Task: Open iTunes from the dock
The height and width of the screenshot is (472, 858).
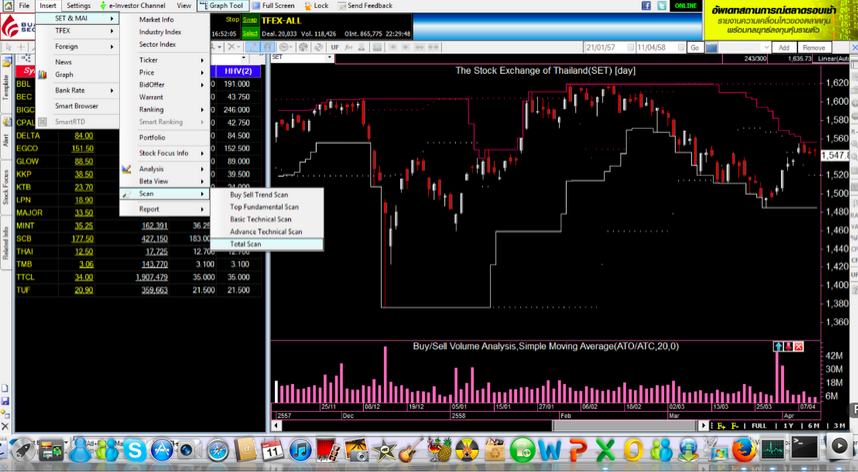Action: 300,450
